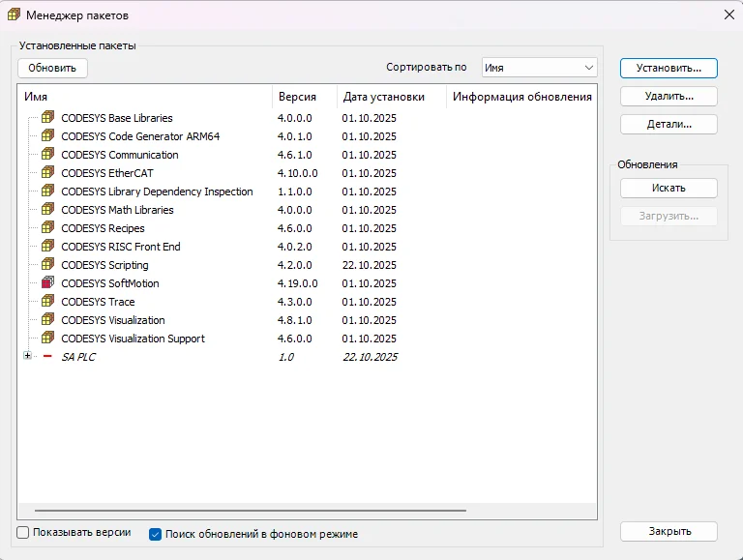Click the CODESYS EtherCAT package icon
This screenshot has width=743, height=560.
pyautogui.click(x=47, y=172)
